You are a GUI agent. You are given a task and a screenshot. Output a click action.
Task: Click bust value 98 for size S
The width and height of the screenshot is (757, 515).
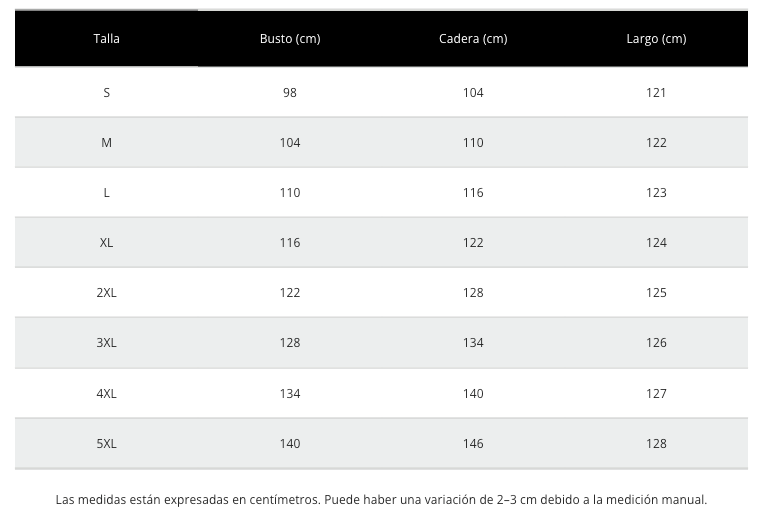tap(290, 92)
